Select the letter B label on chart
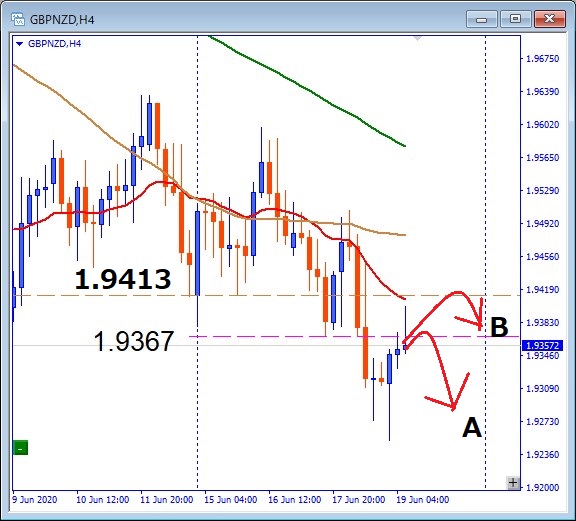Image resolution: width=576 pixels, height=521 pixels. tap(500, 327)
